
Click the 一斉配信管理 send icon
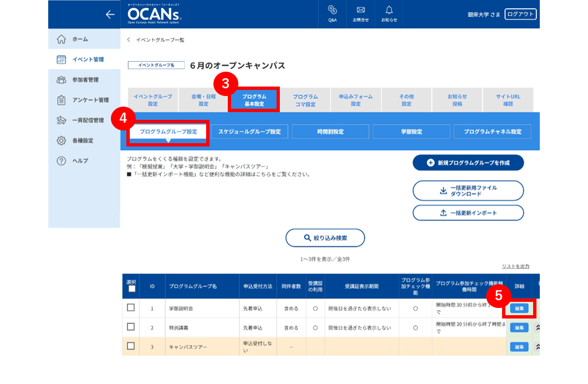click(61, 120)
